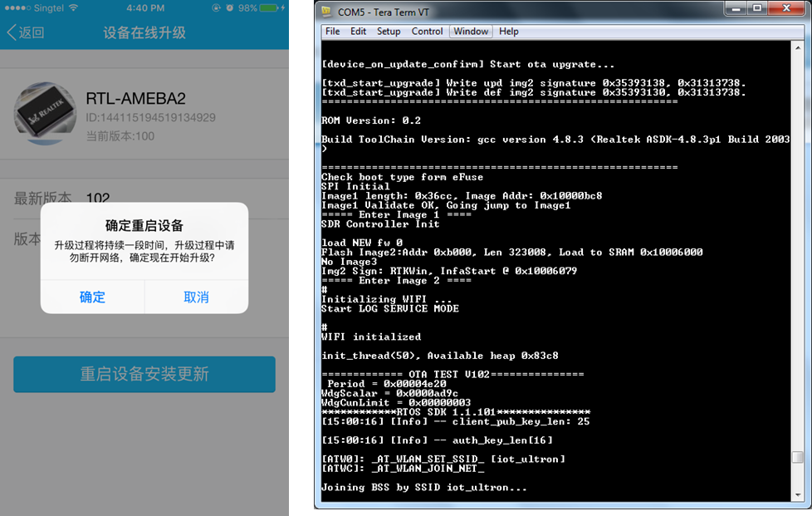Click the 'auth_key_len[16]' terminal line
The height and width of the screenshot is (516, 812).
pos(437,440)
